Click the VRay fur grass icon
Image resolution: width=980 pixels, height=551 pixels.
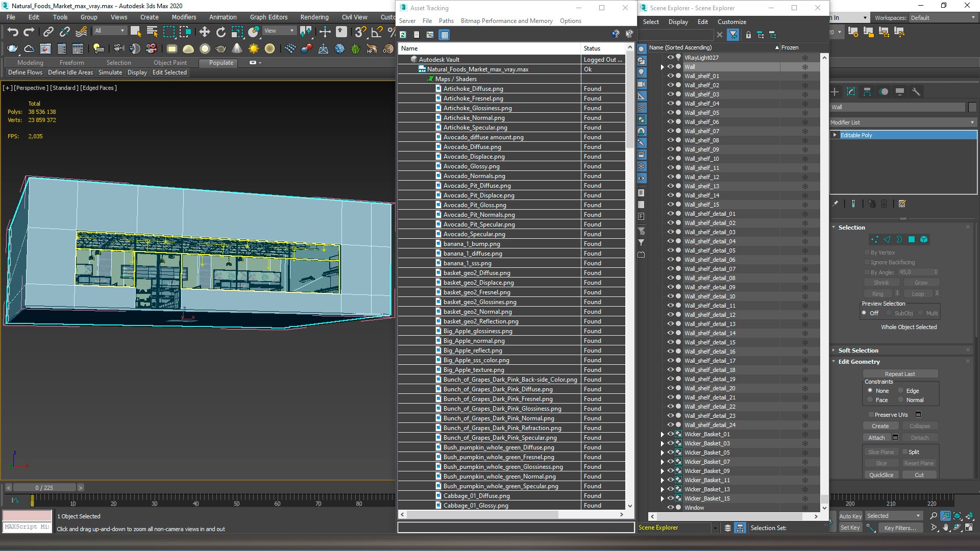tap(355, 48)
